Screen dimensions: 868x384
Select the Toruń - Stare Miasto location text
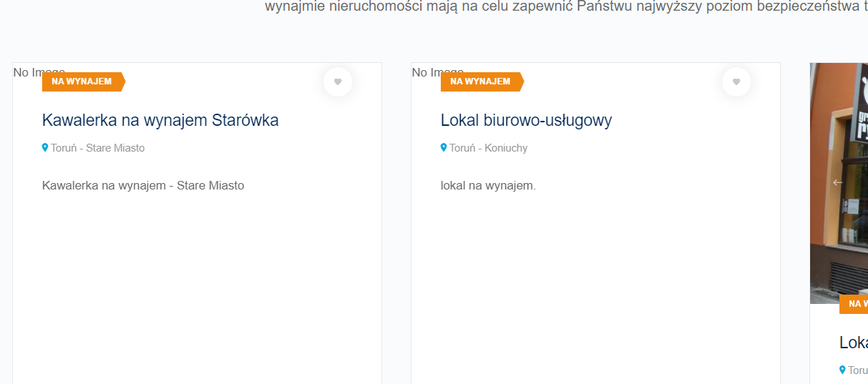[x=97, y=148]
